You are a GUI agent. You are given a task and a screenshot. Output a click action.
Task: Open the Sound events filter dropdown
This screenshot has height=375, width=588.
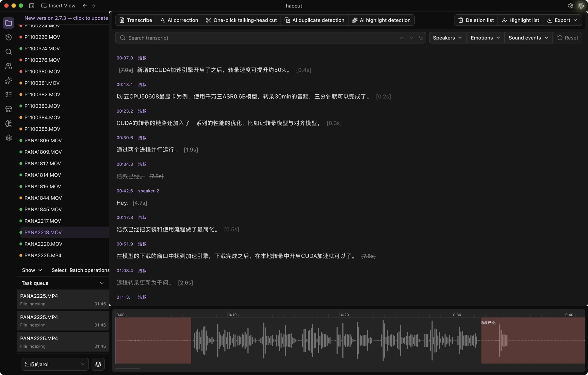click(x=529, y=38)
